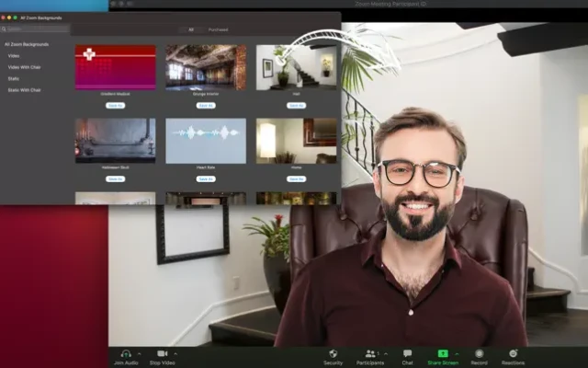Switch to the Purchased tab

[219, 29]
